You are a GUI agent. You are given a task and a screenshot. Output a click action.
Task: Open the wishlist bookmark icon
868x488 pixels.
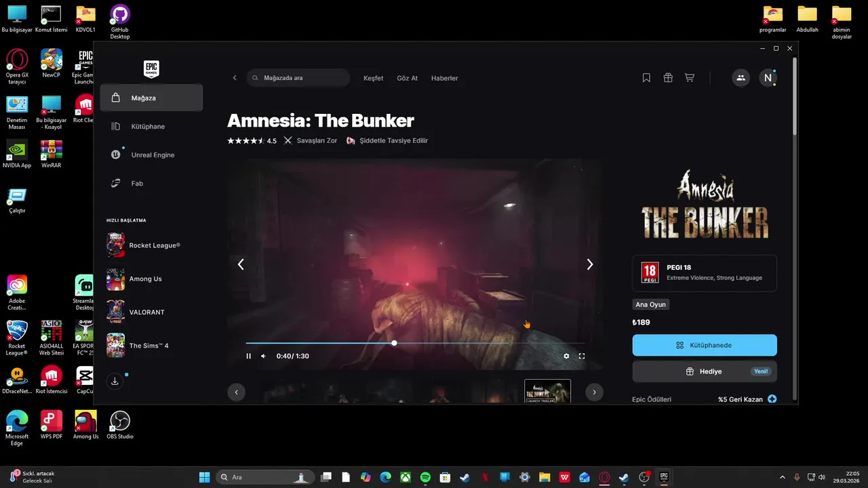point(646,78)
